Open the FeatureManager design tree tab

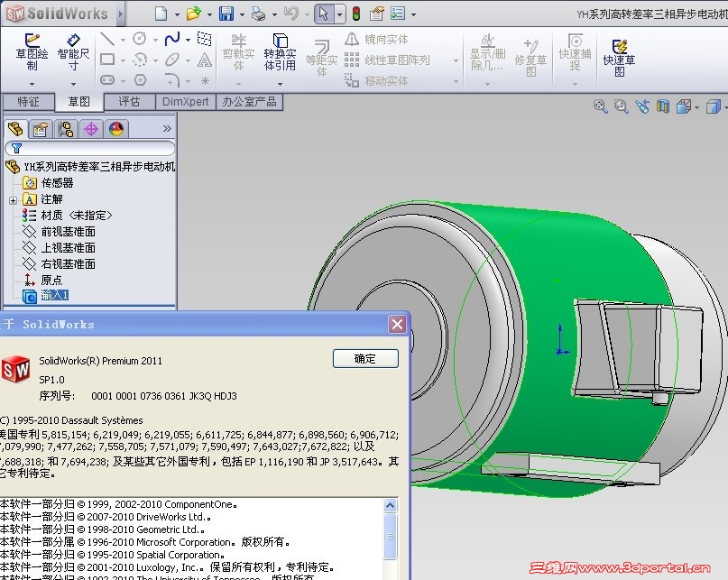pos(15,129)
